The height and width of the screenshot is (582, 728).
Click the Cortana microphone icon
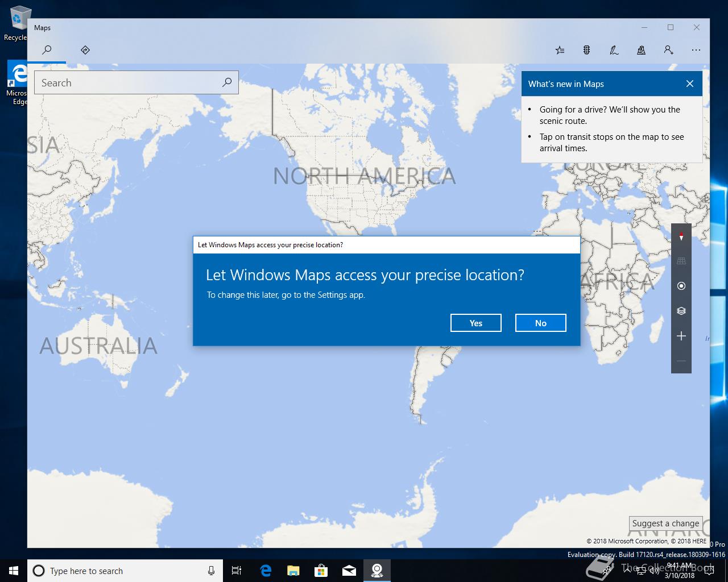pyautogui.click(x=211, y=571)
